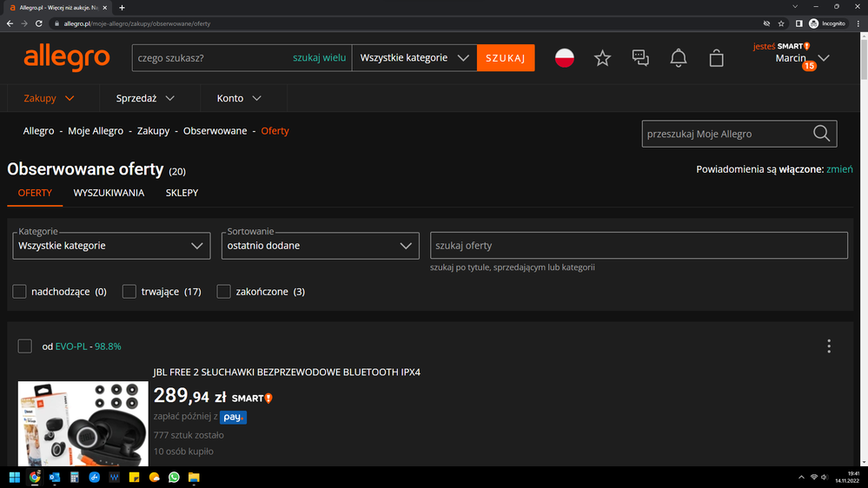This screenshot has height=488, width=868.
Task: Click the Incognito profile indicator
Action: 827,23
